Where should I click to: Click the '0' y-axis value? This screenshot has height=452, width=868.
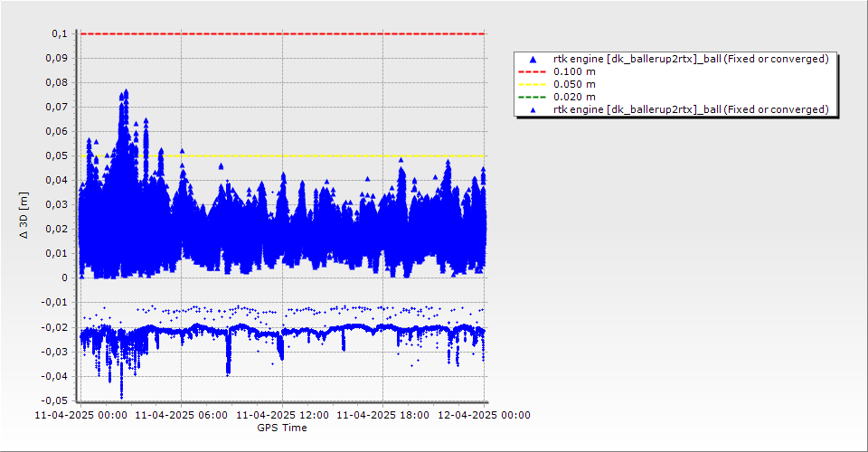(x=64, y=278)
